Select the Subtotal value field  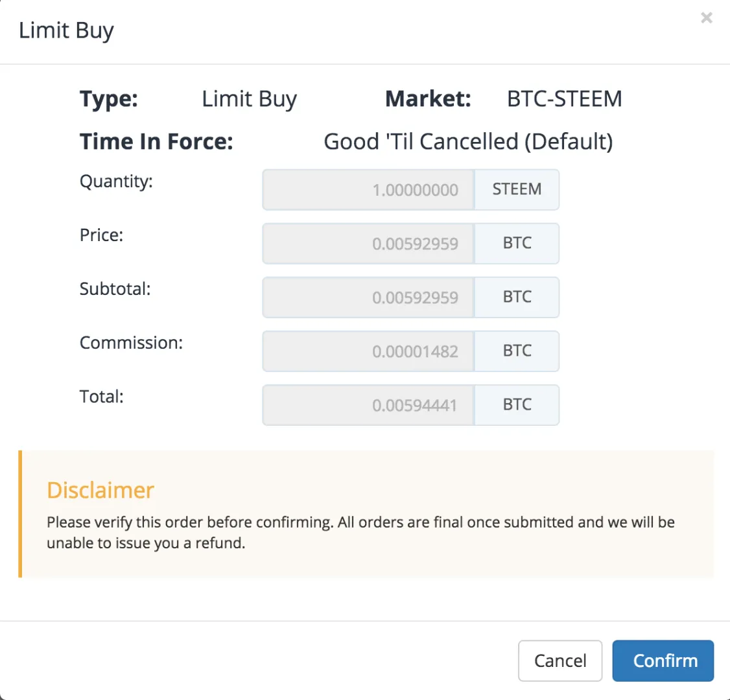pyautogui.click(x=368, y=297)
